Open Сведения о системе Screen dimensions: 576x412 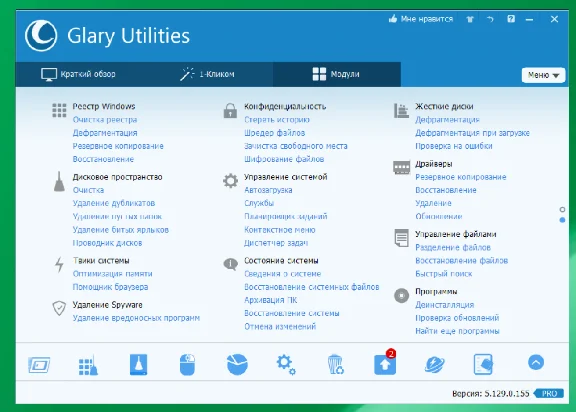(x=283, y=274)
